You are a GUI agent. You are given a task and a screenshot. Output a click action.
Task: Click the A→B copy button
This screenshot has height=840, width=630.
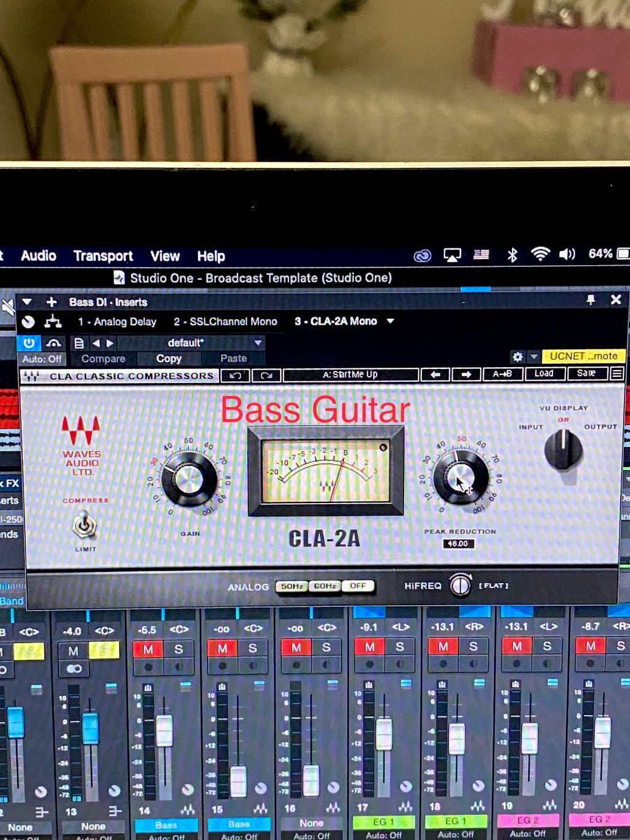coord(503,374)
